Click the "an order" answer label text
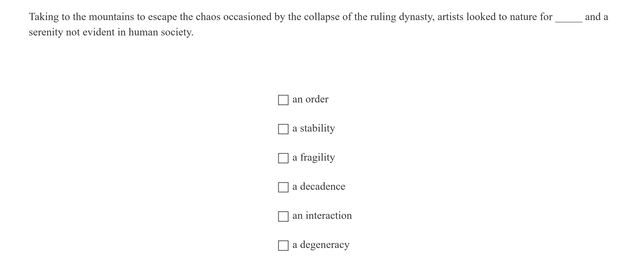The image size is (644, 258). point(311,99)
